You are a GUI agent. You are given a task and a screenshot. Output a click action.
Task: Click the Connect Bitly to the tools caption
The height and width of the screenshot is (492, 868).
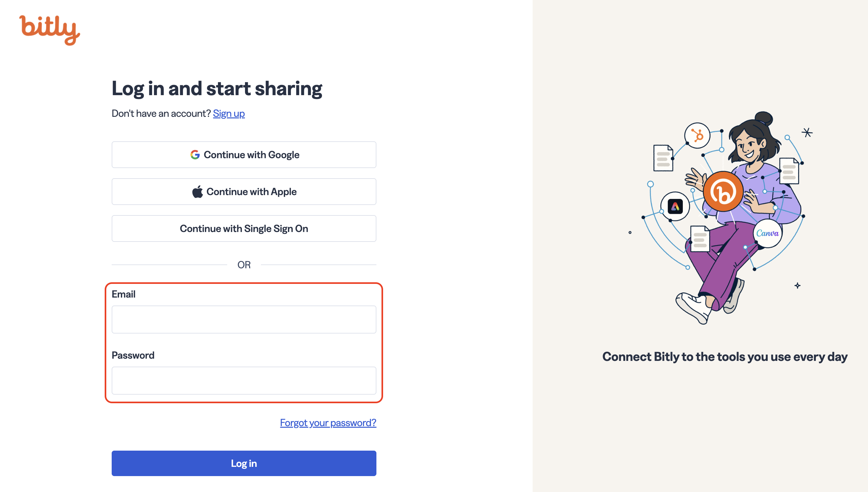click(x=725, y=357)
